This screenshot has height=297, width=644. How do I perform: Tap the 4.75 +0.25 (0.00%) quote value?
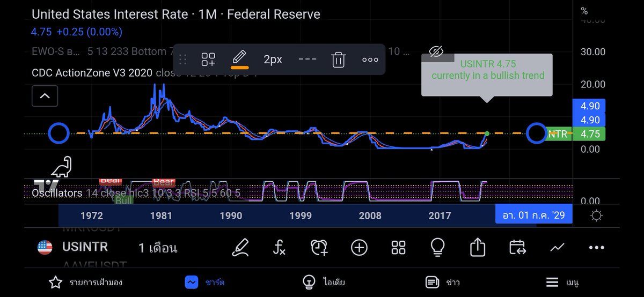(x=76, y=32)
